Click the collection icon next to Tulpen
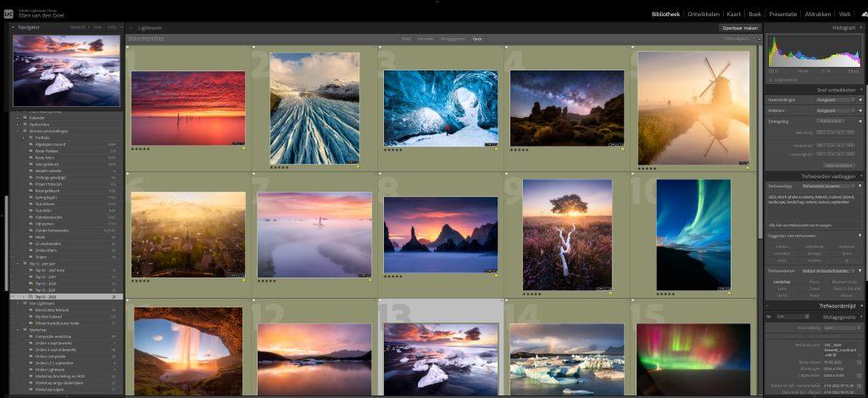 (x=31, y=256)
